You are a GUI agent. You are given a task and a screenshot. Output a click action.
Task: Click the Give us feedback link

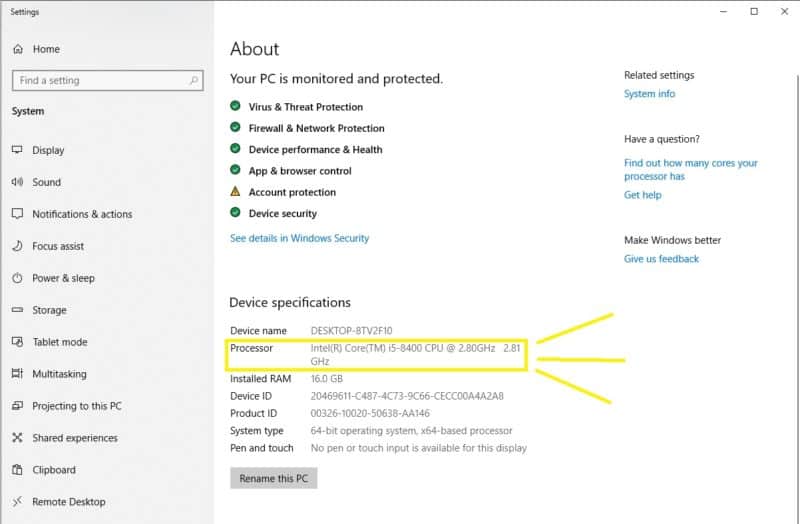[661, 259]
